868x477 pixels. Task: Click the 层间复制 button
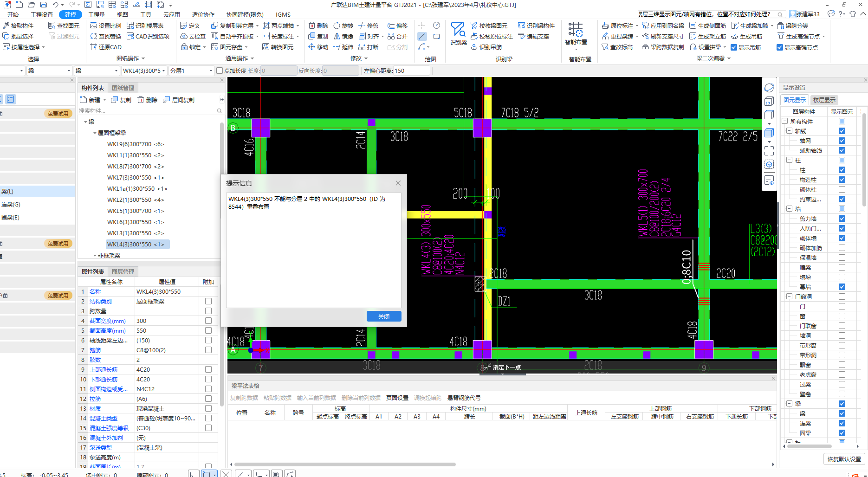coord(179,100)
